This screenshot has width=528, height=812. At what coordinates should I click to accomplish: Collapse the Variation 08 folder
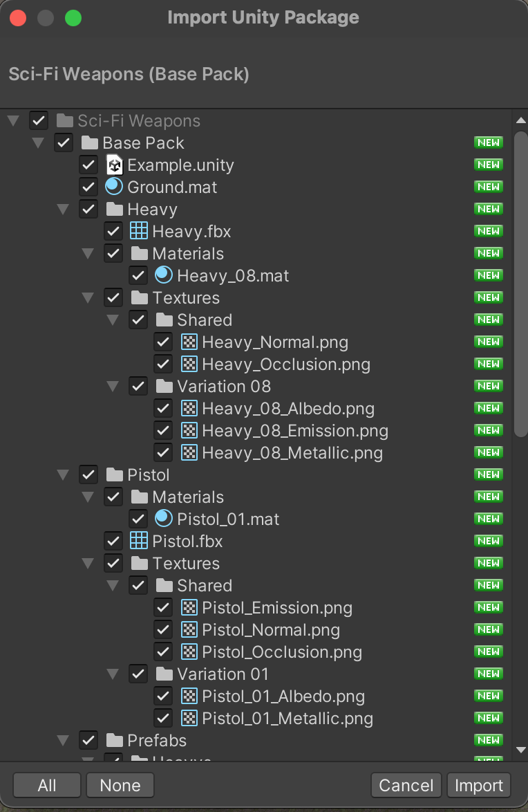(113, 387)
